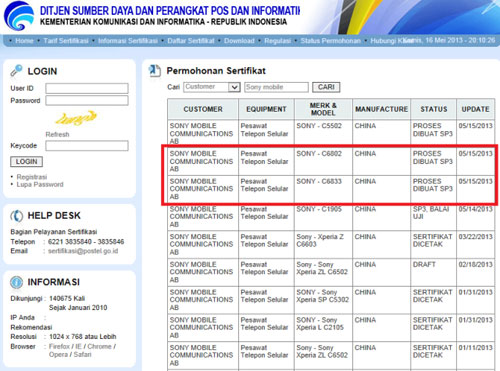Click the key icon beside LOGIN
Screen dimensions: 500x371
[x=16, y=71]
